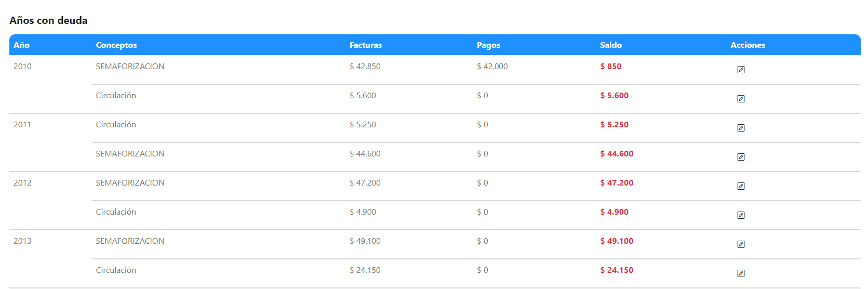Click the Años con deuda heading
The height and width of the screenshot is (289, 868).
click(x=48, y=20)
